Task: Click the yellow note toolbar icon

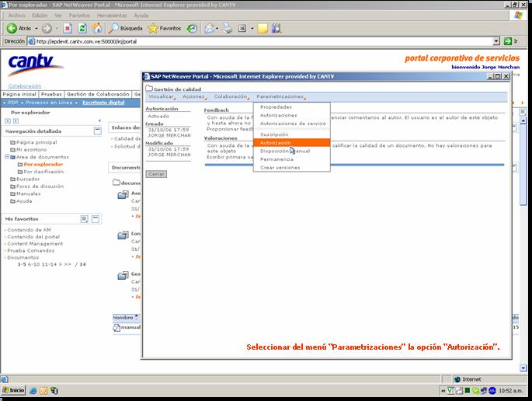Action: pos(263,29)
